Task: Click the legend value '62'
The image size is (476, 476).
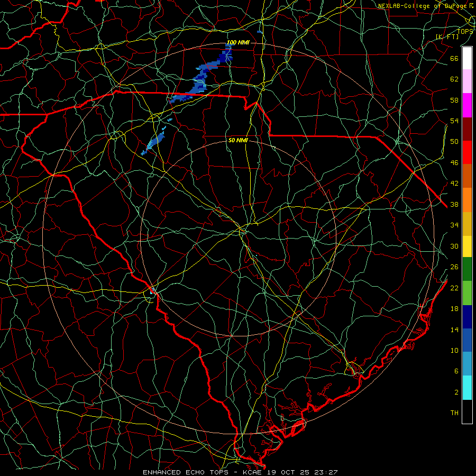Action: click(454, 79)
